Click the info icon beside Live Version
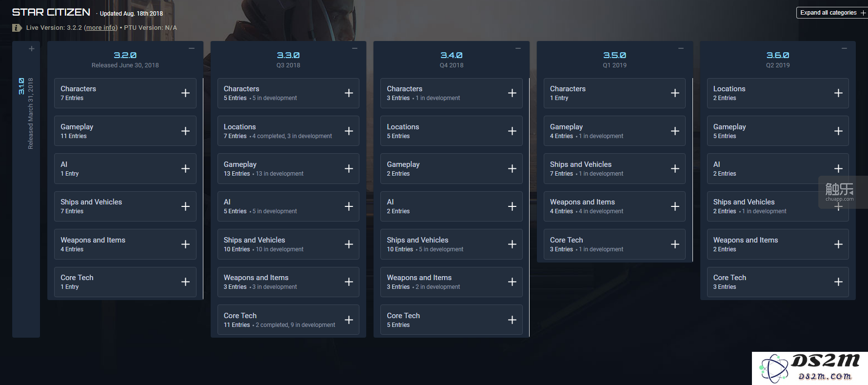This screenshot has width=868, height=385. (x=17, y=28)
